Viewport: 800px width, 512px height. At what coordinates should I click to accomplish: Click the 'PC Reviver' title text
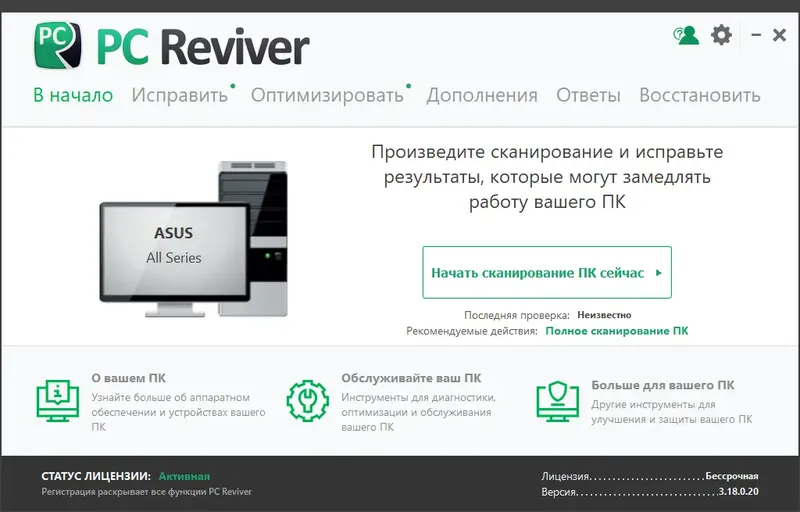click(x=203, y=47)
